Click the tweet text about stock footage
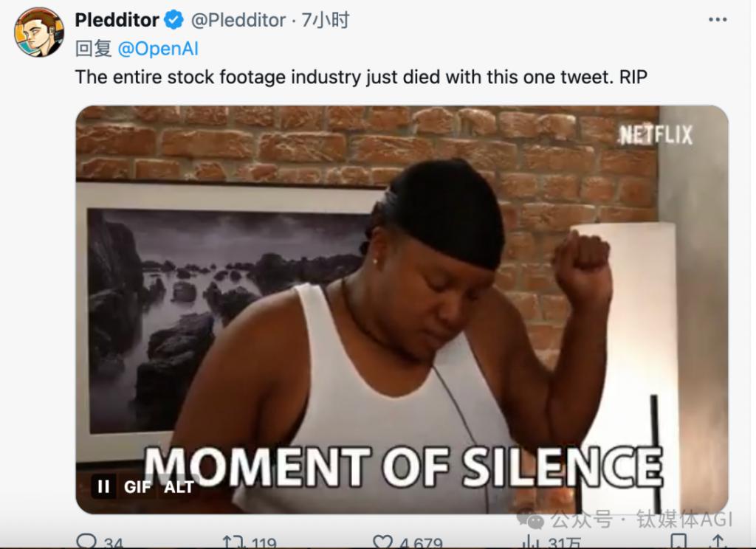Viewport: 756px width, 549px height. pos(360,77)
